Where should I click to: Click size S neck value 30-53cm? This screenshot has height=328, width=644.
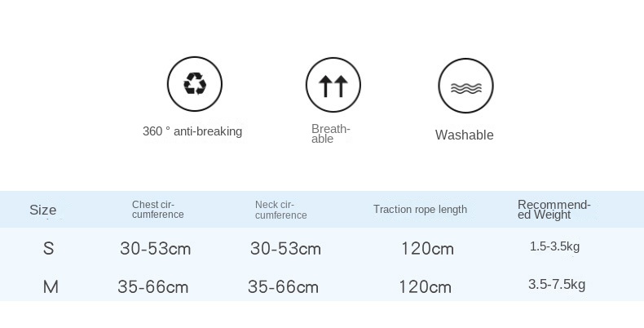[x=285, y=249]
